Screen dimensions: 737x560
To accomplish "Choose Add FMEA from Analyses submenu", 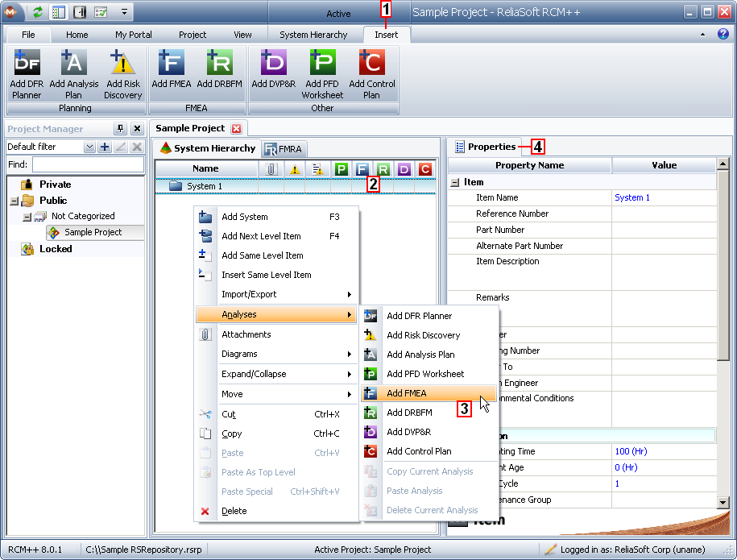I will click(407, 393).
